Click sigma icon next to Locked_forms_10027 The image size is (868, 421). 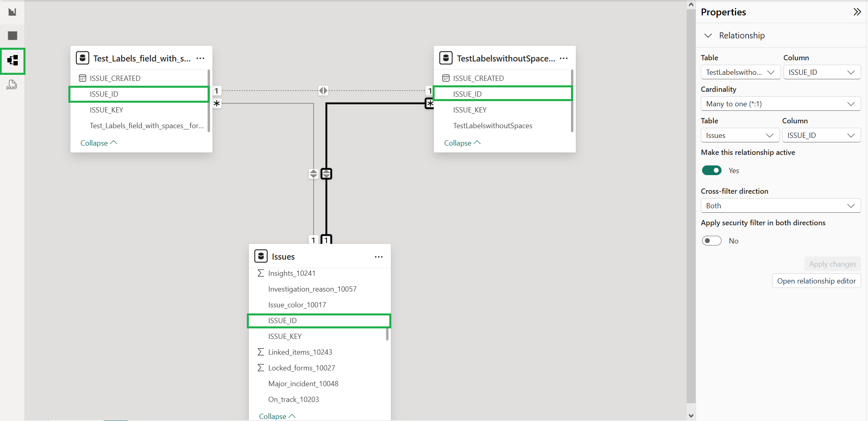[261, 368]
